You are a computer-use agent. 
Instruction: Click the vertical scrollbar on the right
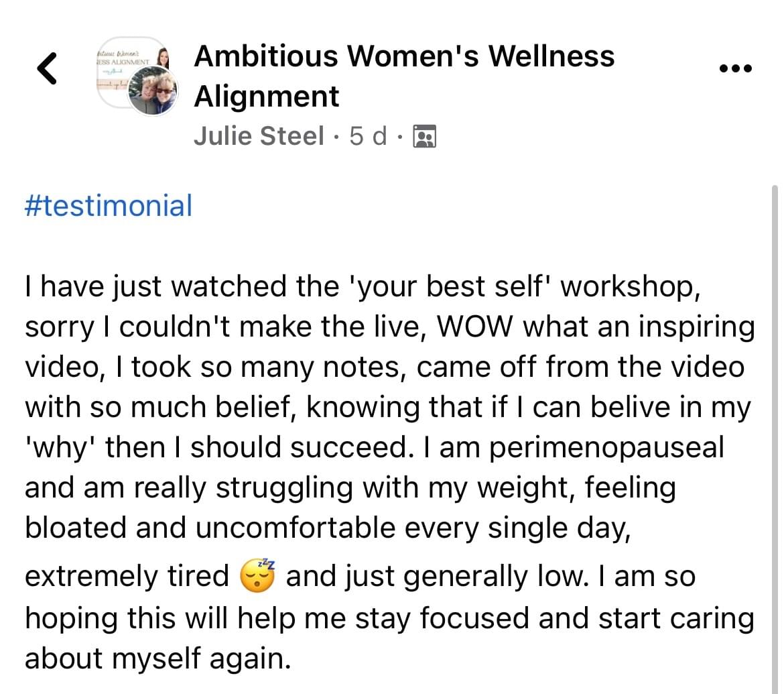(x=775, y=439)
